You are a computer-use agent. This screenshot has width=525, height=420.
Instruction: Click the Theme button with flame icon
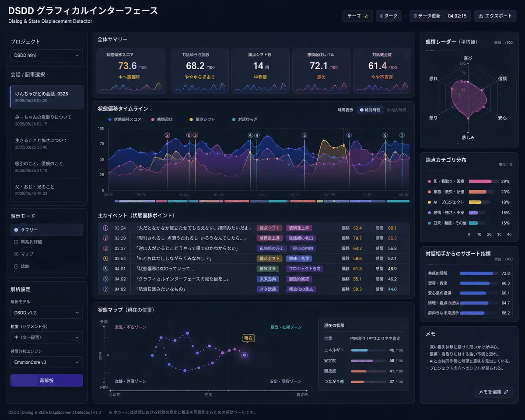(x=357, y=16)
